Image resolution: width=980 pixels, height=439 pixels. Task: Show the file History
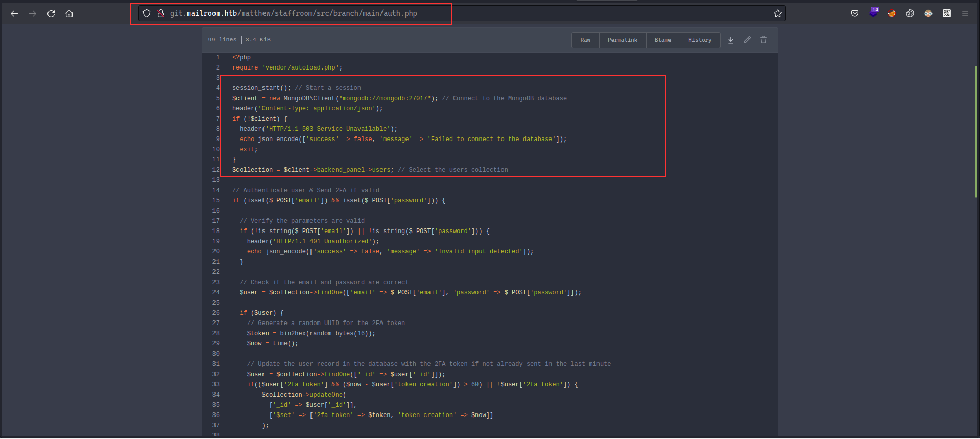click(700, 40)
